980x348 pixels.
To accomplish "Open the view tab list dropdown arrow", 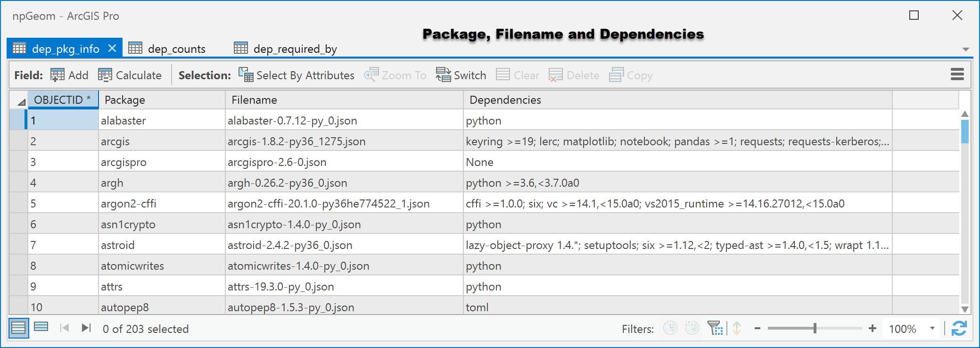I will tap(965, 49).
